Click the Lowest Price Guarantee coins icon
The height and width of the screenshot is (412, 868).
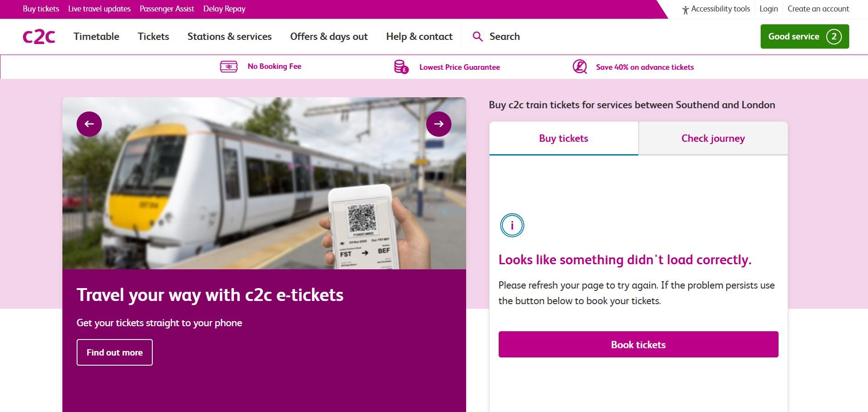click(x=401, y=67)
